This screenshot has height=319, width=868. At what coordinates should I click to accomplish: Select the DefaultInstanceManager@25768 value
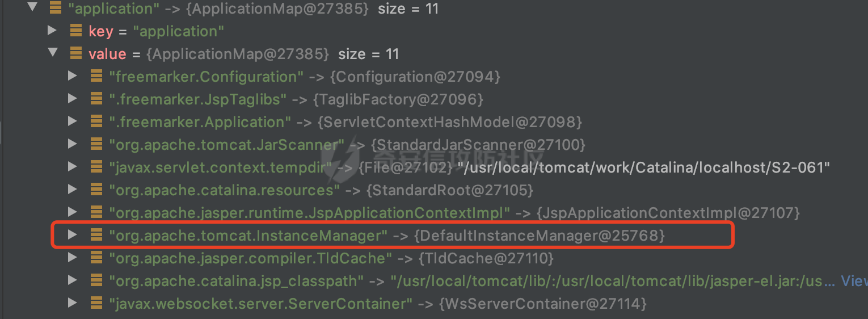coord(540,235)
